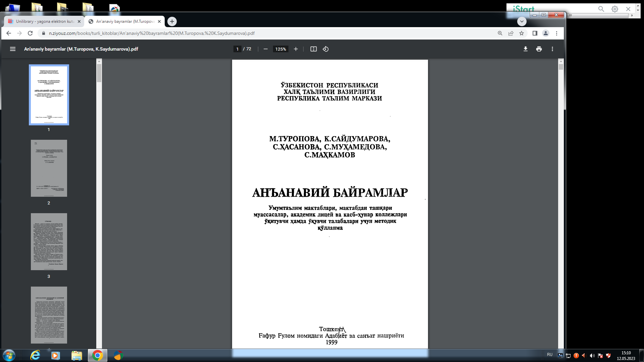Activate fit-to-page view mode

[313, 49]
